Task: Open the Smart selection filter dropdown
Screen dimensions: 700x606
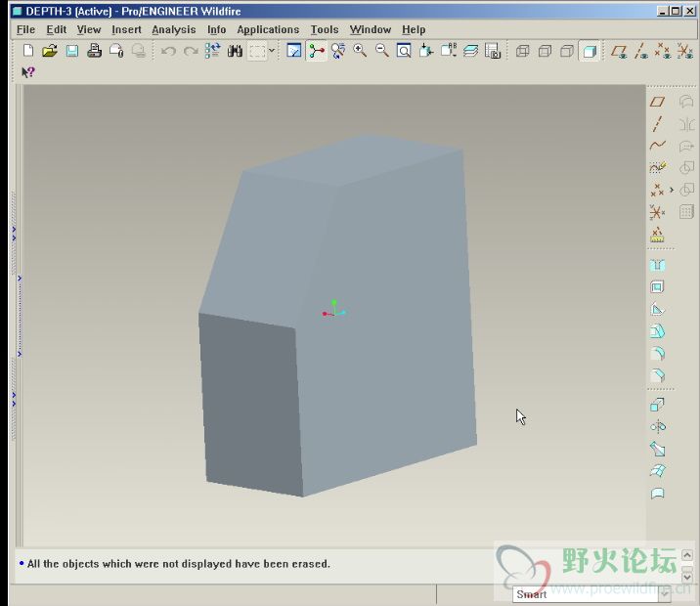Action: (665, 594)
